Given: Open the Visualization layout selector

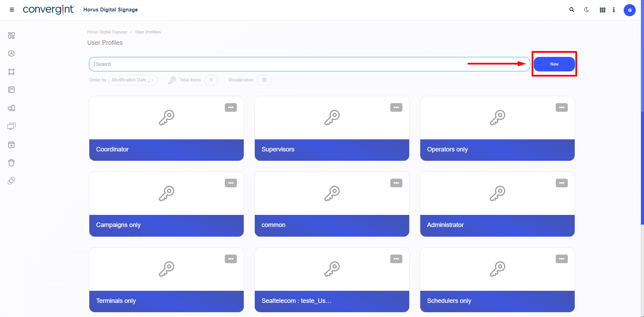Looking at the screenshot, I should click(x=264, y=80).
